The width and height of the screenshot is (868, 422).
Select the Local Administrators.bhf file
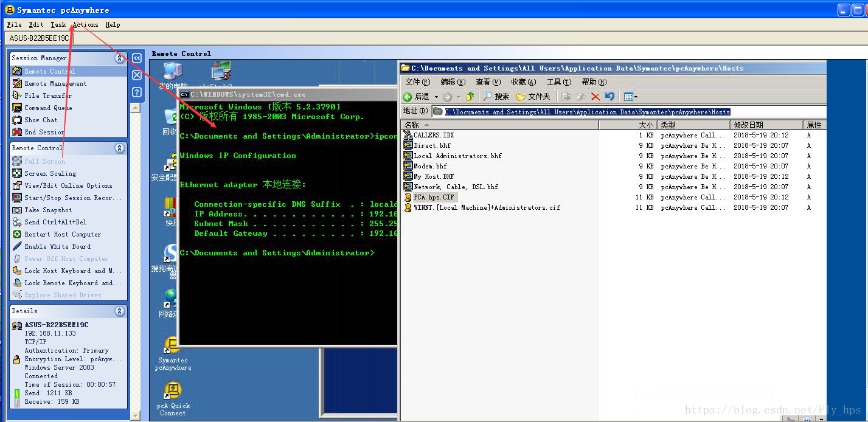(453, 156)
